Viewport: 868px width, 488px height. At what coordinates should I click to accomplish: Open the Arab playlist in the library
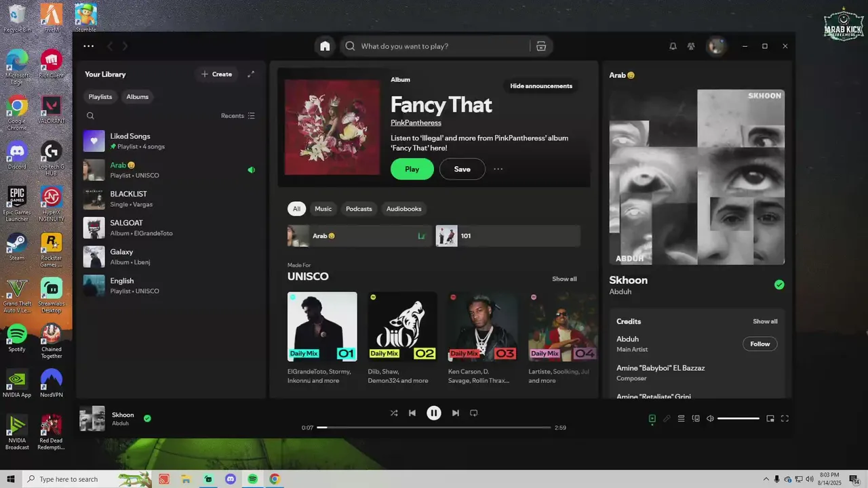pos(171,170)
